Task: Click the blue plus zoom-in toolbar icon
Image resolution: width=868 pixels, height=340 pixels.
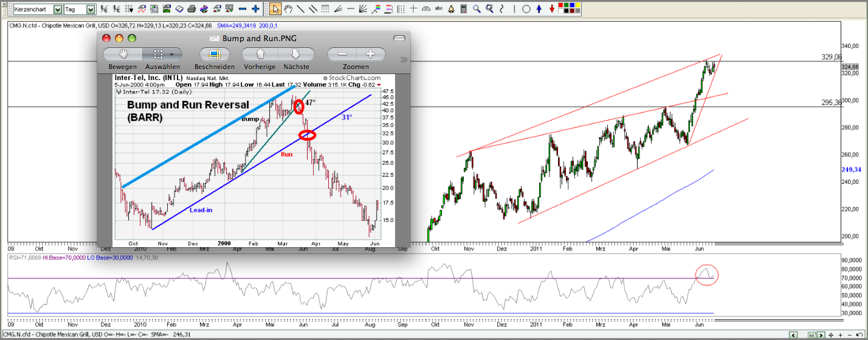Action: point(255,9)
